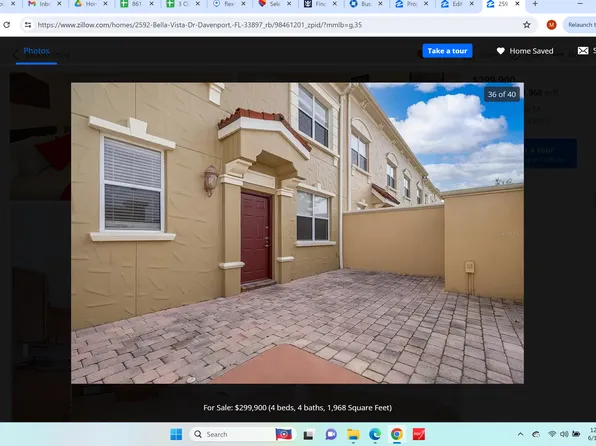The width and height of the screenshot is (596, 446).
Task: Open the red PDF app in taskbar
Action: tap(419, 434)
